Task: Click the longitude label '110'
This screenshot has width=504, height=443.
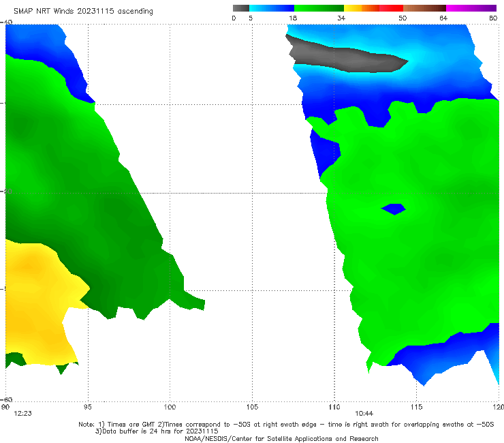Action: coord(334,408)
